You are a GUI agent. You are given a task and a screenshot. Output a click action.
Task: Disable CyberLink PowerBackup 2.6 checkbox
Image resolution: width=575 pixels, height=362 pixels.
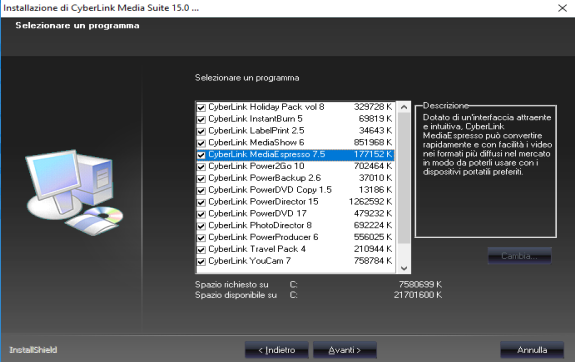(201, 179)
